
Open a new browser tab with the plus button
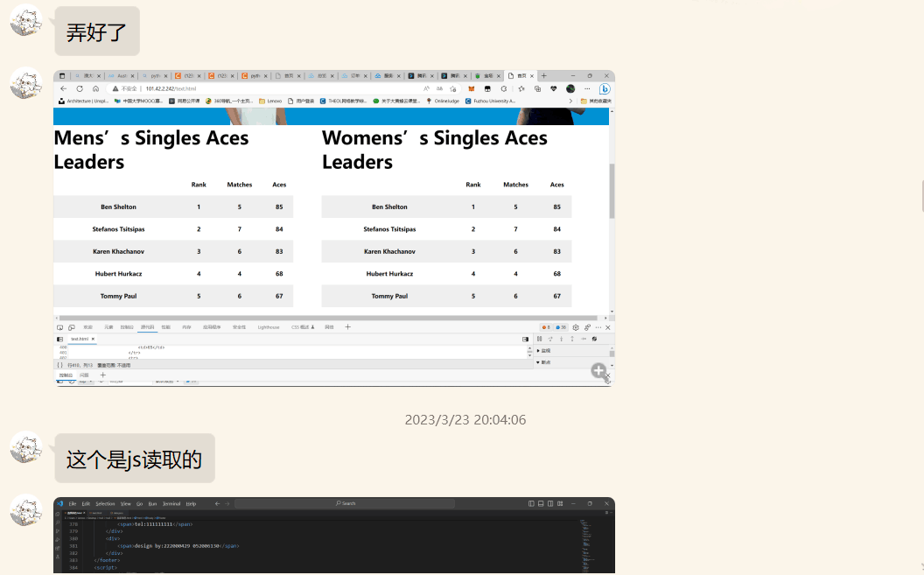(x=544, y=75)
